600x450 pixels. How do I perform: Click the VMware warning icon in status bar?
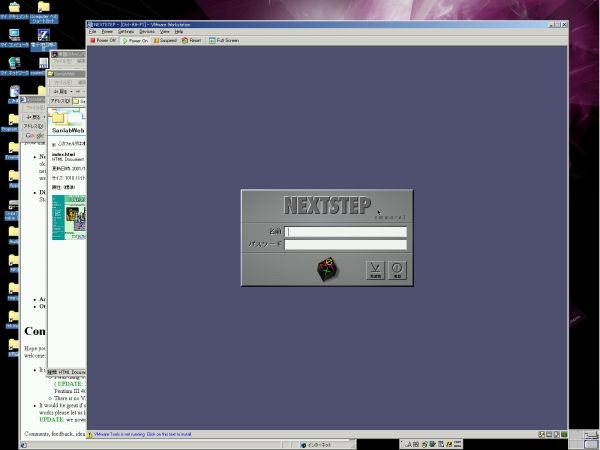[90, 434]
